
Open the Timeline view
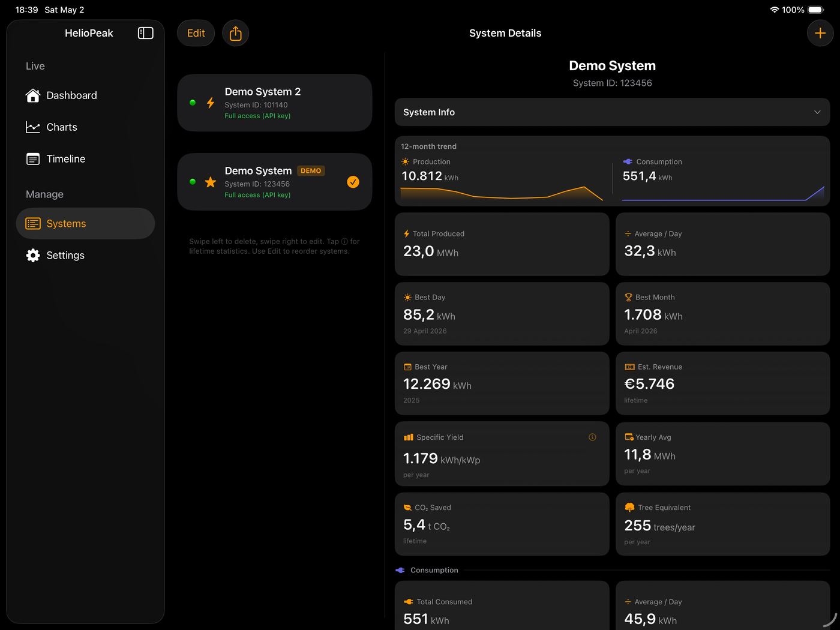click(85, 159)
